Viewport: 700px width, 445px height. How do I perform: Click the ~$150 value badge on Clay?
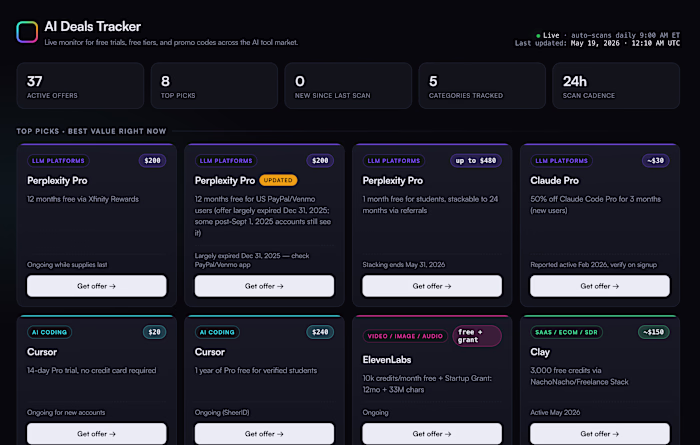[x=654, y=332]
